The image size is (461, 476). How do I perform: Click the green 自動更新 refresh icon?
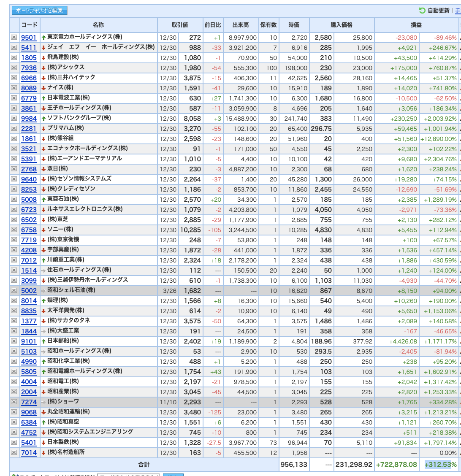pyautogui.click(x=422, y=10)
